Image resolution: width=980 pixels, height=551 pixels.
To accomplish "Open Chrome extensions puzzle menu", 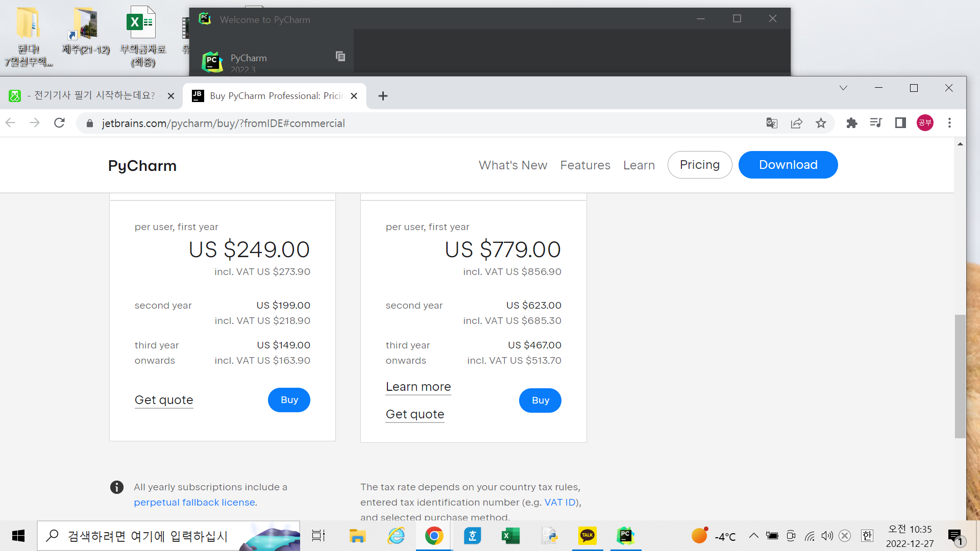I will coord(851,123).
